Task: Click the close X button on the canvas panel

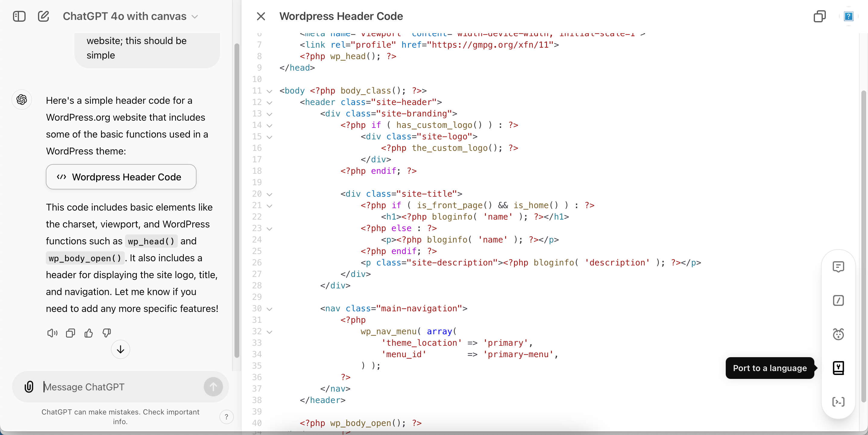Action: [x=261, y=16]
